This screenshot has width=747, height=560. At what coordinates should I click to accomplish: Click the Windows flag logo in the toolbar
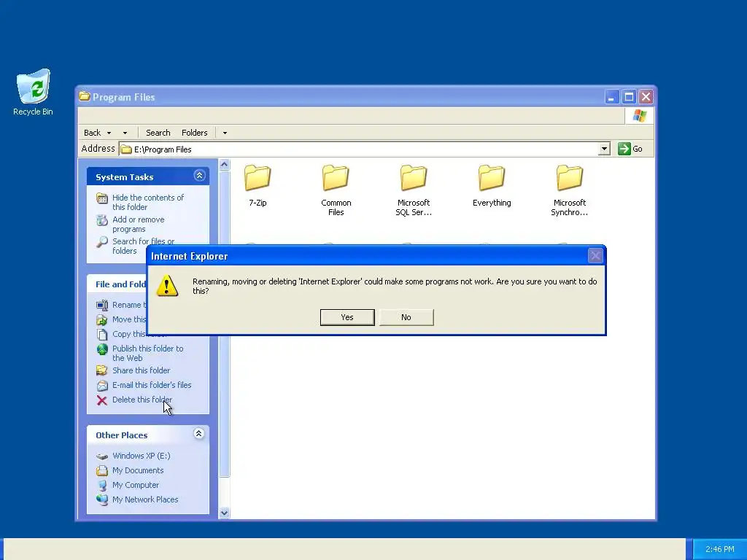click(639, 116)
